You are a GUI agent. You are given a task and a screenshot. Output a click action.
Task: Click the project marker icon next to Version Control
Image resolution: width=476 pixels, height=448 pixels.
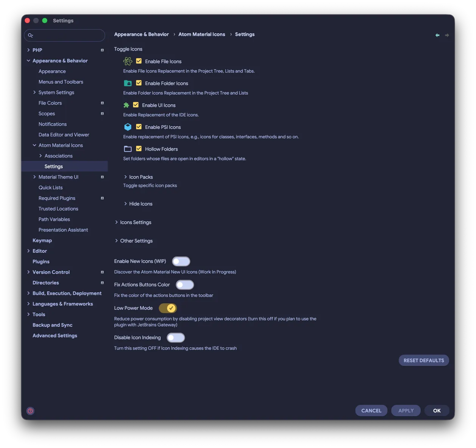102,272
